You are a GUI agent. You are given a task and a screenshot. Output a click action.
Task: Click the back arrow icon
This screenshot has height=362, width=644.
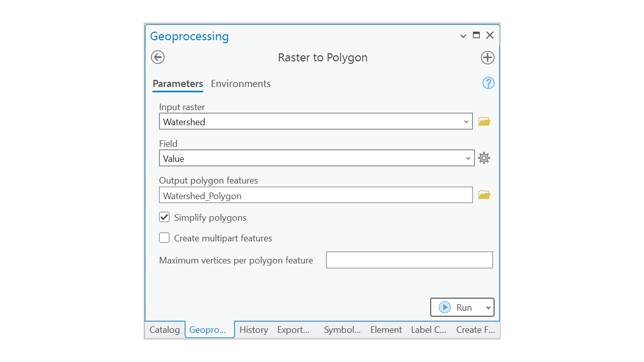point(157,57)
